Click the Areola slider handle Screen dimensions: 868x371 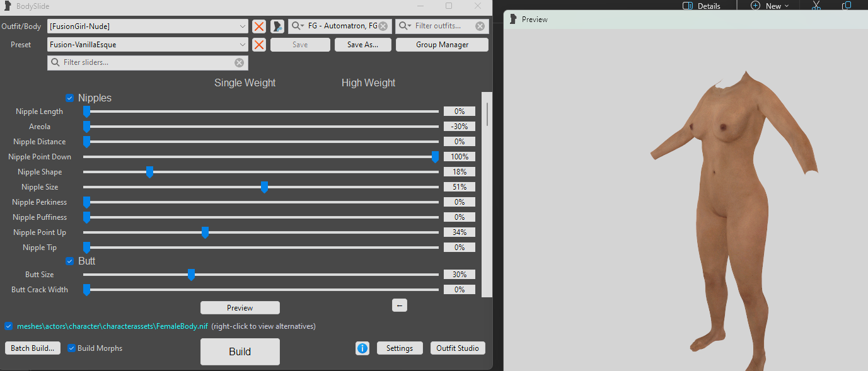tap(87, 127)
